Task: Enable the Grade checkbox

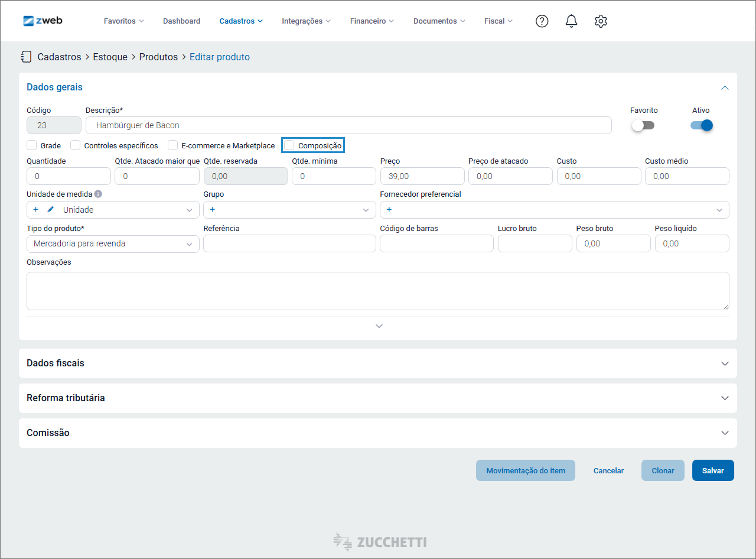Action: (32, 145)
